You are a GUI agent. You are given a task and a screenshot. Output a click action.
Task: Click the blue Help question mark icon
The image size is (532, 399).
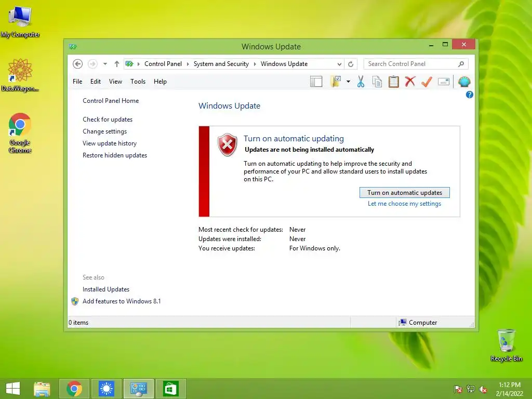pos(470,95)
